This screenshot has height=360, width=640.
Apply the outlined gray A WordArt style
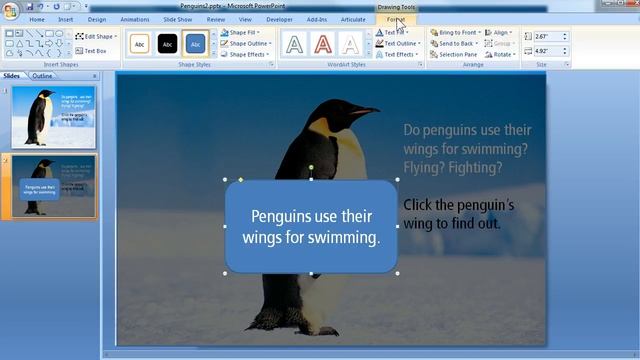click(294, 44)
